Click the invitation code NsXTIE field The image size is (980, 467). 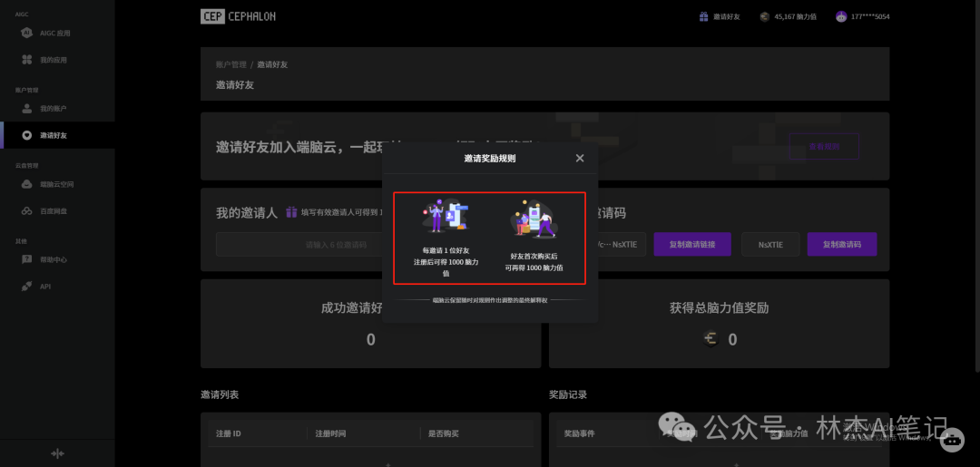(x=770, y=244)
